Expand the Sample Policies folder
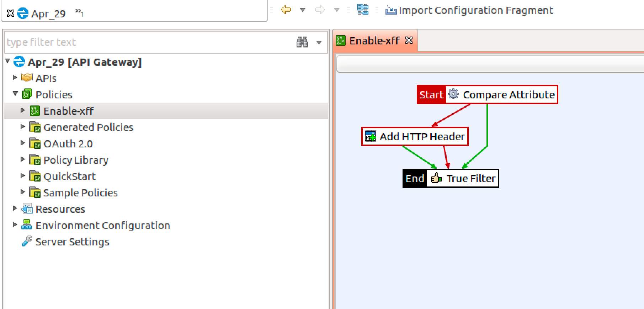This screenshot has width=644, height=309. click(23, 192)
